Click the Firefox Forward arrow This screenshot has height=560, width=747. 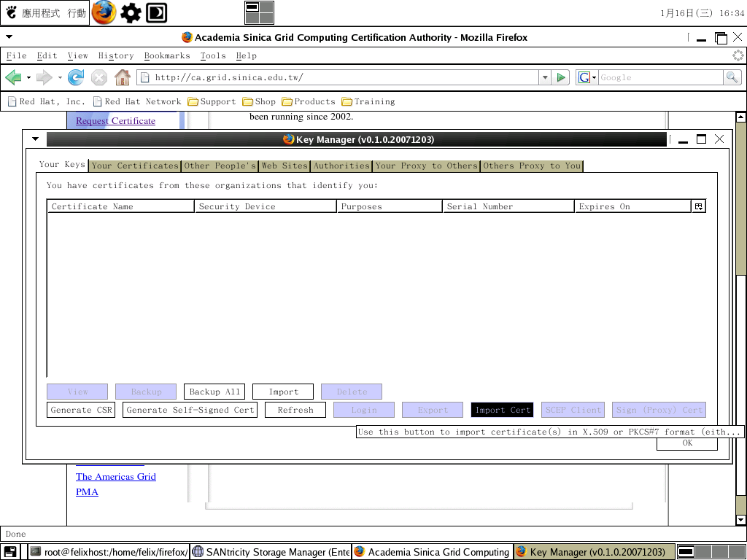coord(44,77)
